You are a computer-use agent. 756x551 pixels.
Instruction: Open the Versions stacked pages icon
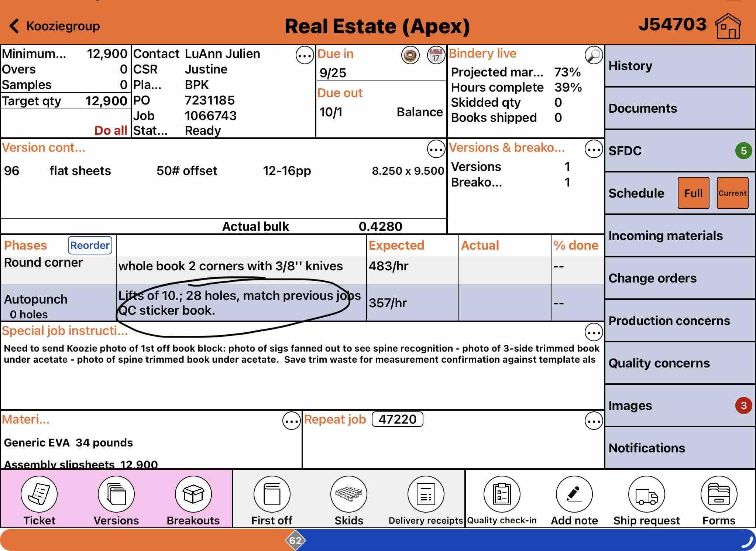[116, 494]
